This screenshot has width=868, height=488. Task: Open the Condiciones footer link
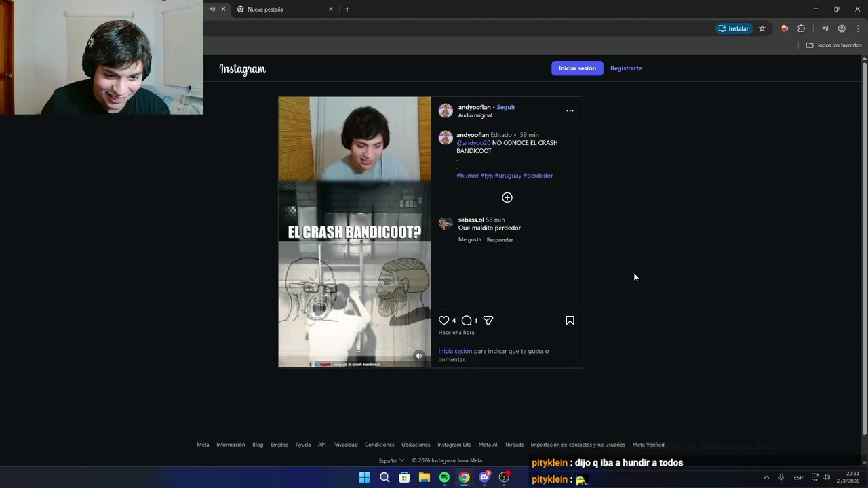click(x=379, y=445)
